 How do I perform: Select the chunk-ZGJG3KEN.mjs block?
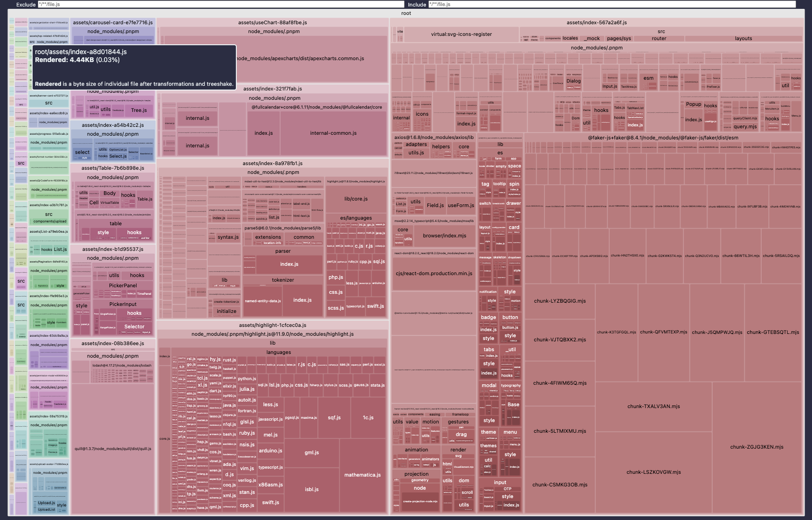757,447
